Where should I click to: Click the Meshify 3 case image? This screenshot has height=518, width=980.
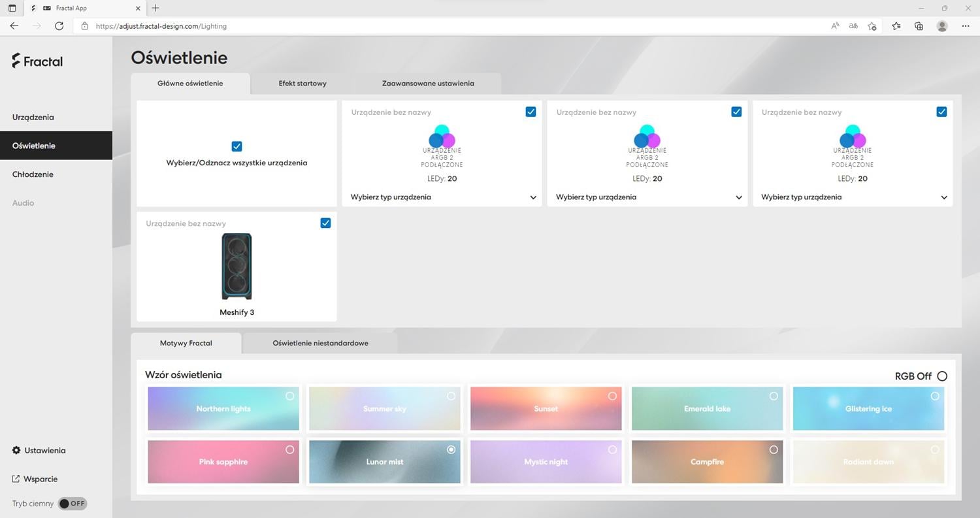click(237, 267)
